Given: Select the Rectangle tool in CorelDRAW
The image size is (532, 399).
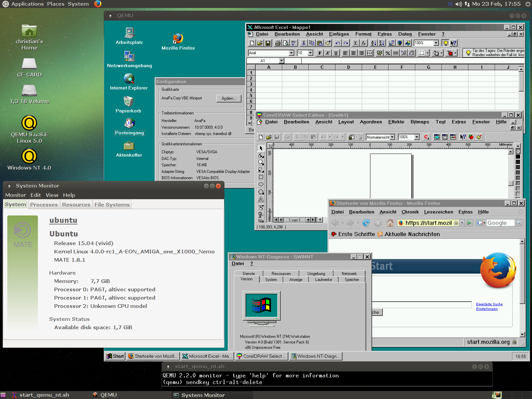Looking at the screenshot, I should coord(261,177).
